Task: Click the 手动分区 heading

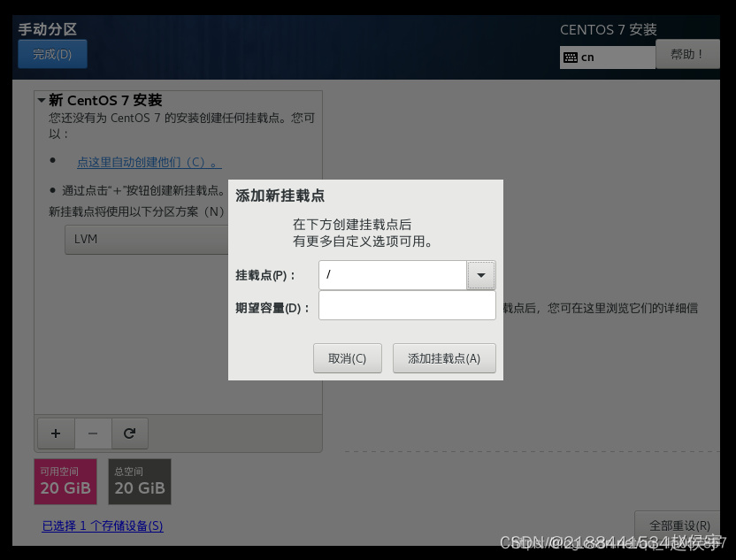Action: coord(48,29)
